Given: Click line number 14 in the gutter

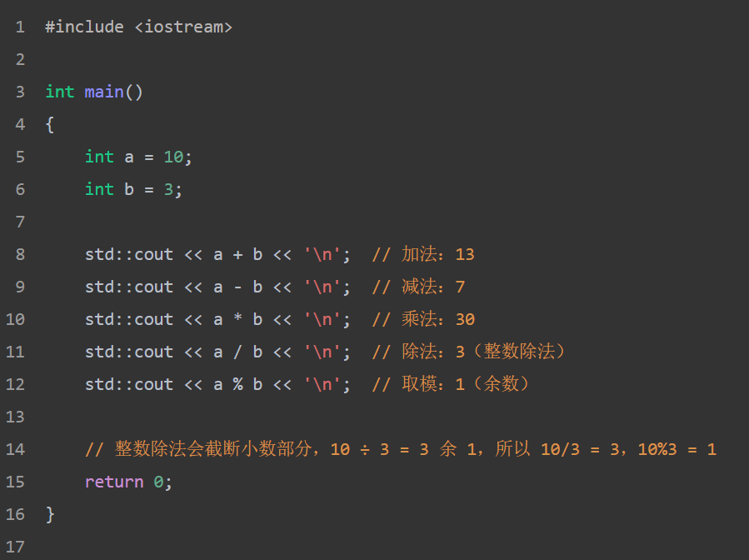Looking at the screenshot, I should click(x=15, y=449).
